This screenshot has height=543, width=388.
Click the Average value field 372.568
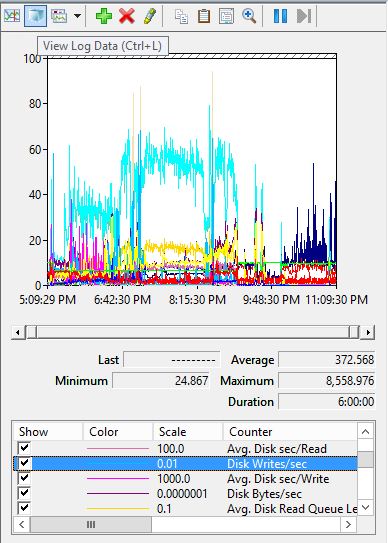pos(326,359)
